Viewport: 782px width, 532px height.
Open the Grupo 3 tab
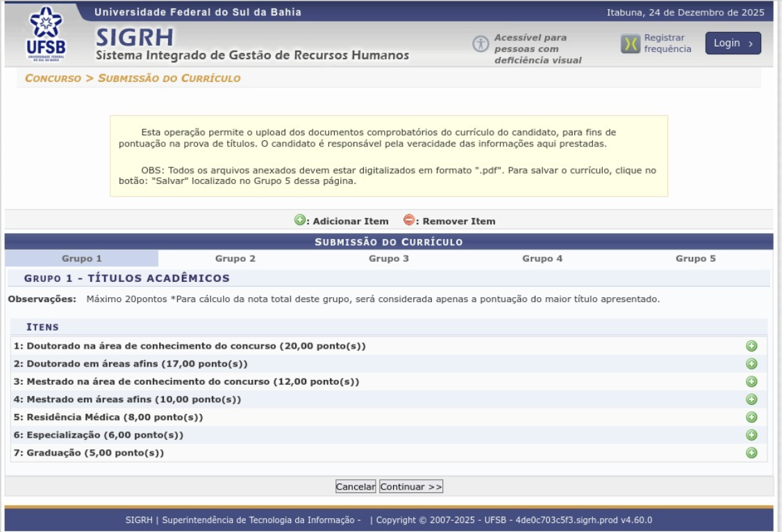[389, 258]
